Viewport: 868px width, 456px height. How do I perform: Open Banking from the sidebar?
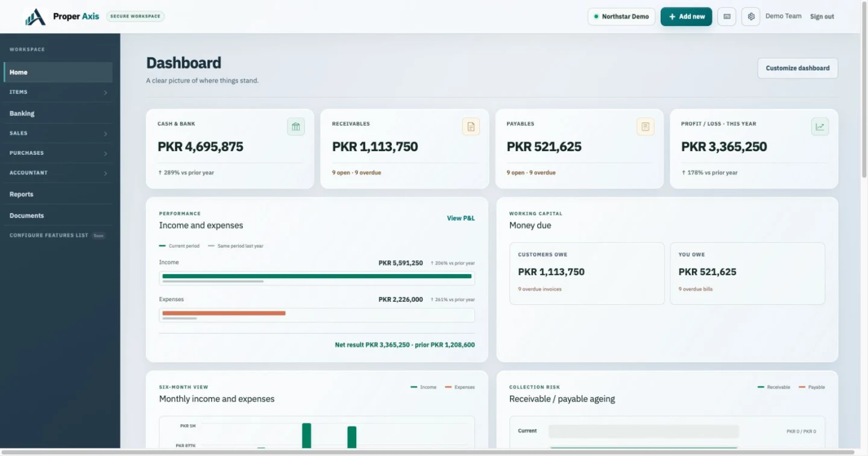tap(58, 113)
